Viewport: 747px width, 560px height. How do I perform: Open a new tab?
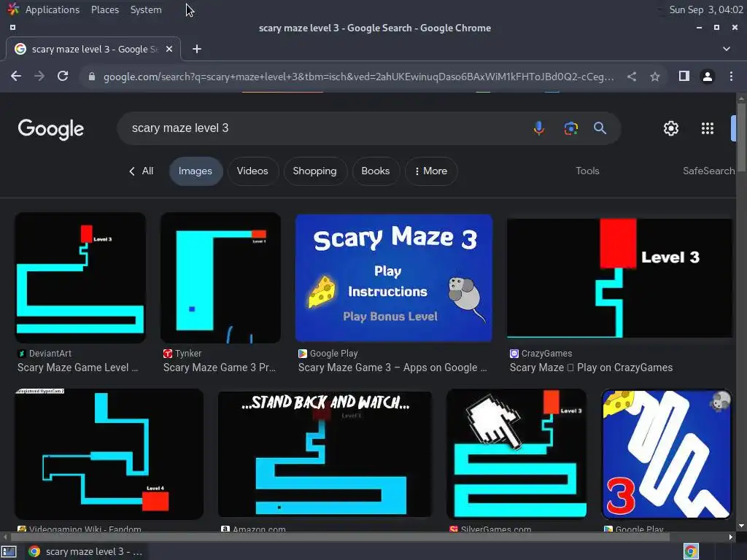pyautogui.click(x=197, y=49)
